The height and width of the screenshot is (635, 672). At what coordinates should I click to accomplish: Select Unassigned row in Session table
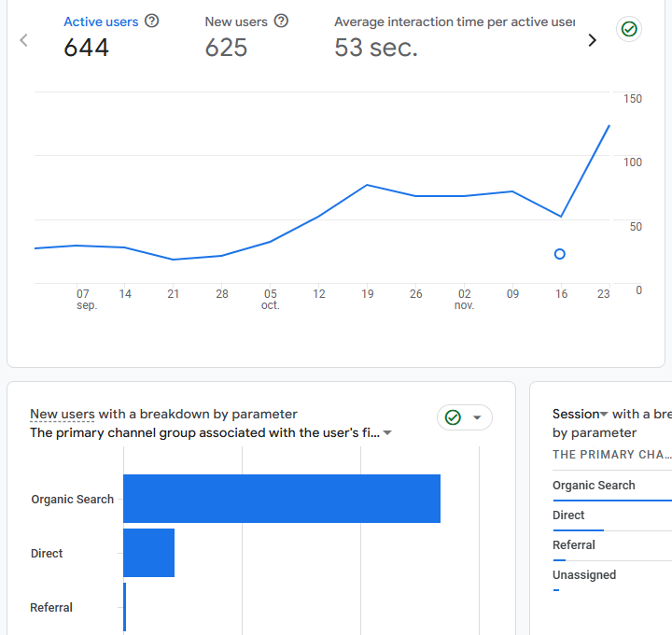click(584, 575)
